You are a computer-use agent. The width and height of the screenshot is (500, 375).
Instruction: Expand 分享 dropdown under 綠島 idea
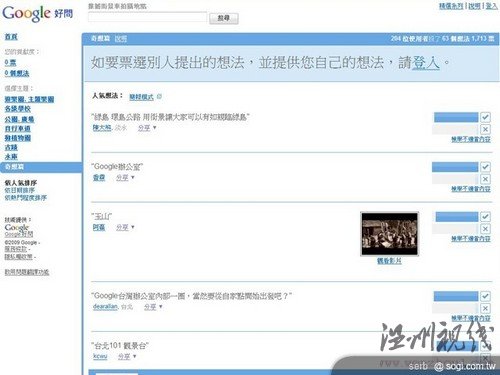point(147,128)
